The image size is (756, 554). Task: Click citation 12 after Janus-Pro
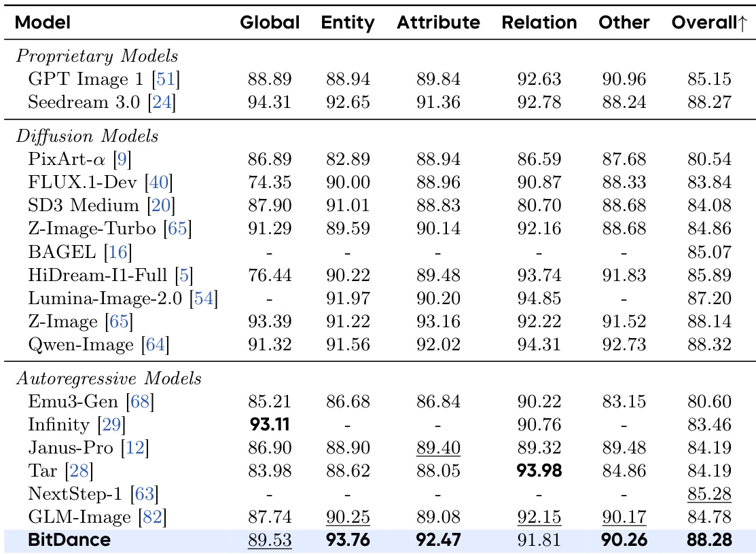[135, 448]
